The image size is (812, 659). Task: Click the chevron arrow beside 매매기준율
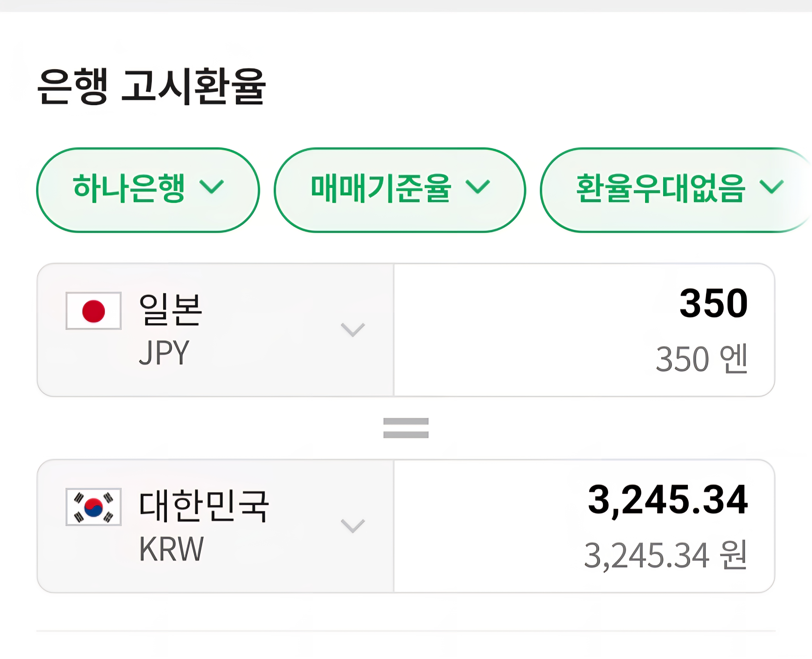(477, 187)
